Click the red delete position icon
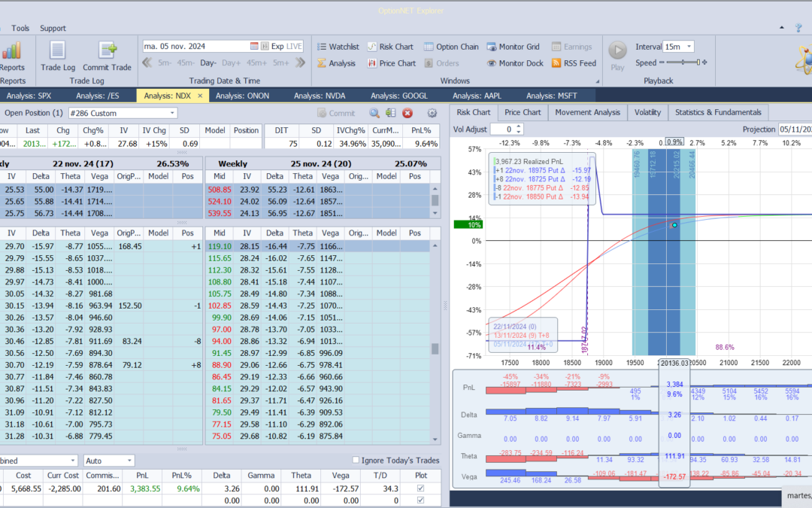The height and width of the screenshot is (508, 812). (408, 113)
